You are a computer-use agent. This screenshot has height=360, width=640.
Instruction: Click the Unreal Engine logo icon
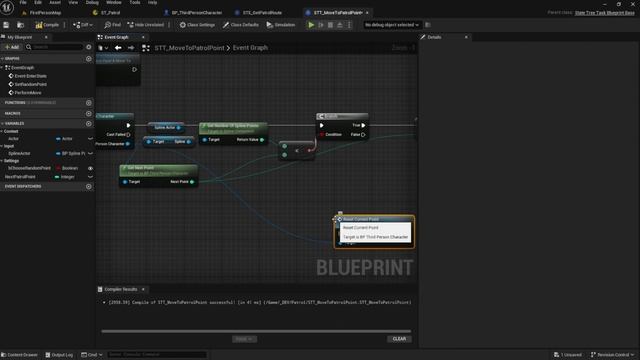[7, 7]
